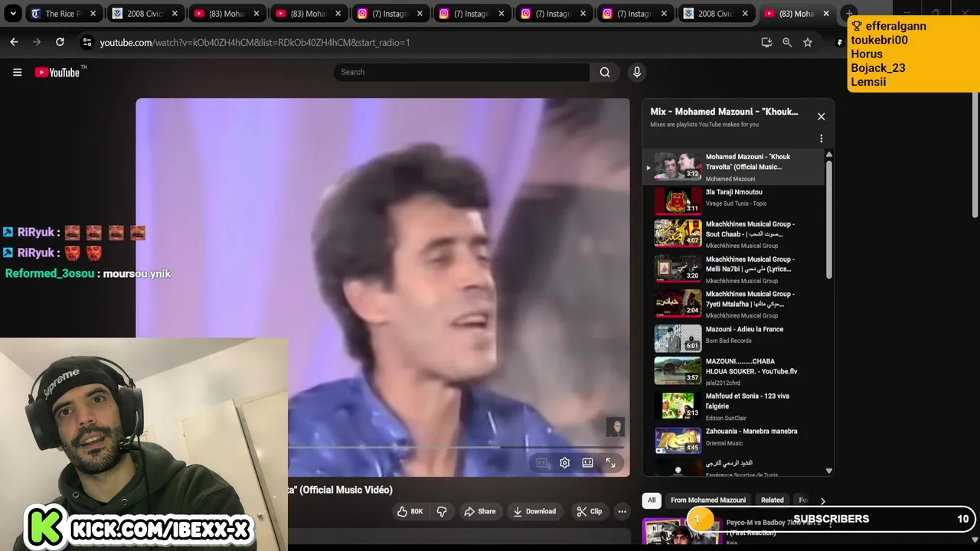Image resolution: width=980 pixels, height=551 pixels.
Task: Play Zahouania - Manebra manebra
Action: pyautogui.click(x=735, y=440)
